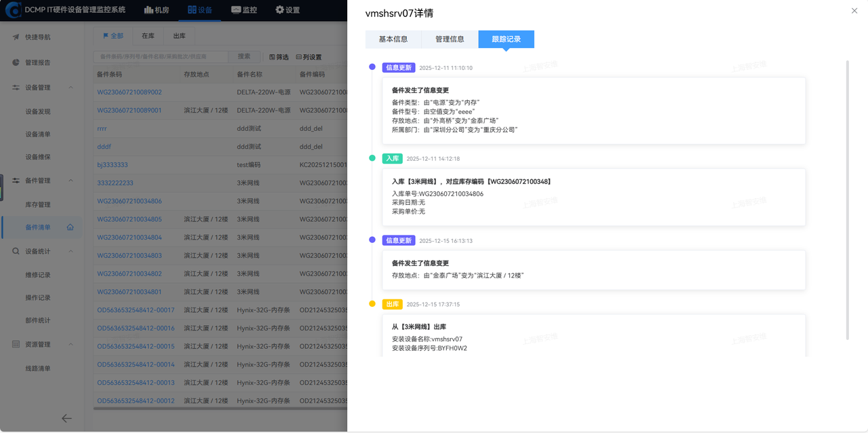This screenshot has width=868, height=433.
Task: Open spare part link OD5636532548412-00012
Action: click(136, 401)
